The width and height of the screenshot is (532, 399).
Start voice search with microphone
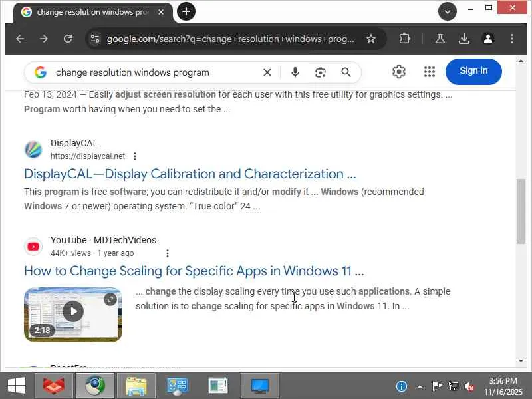(x=295, y=72)
